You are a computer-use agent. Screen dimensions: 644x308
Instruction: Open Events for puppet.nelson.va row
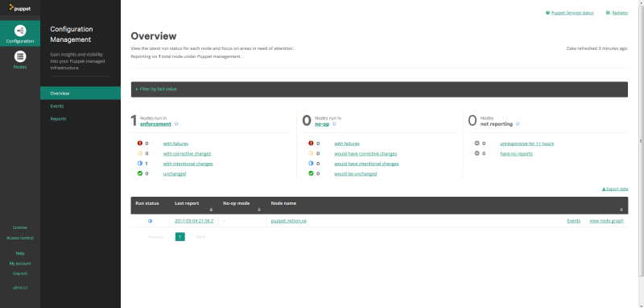coord(573,221)
